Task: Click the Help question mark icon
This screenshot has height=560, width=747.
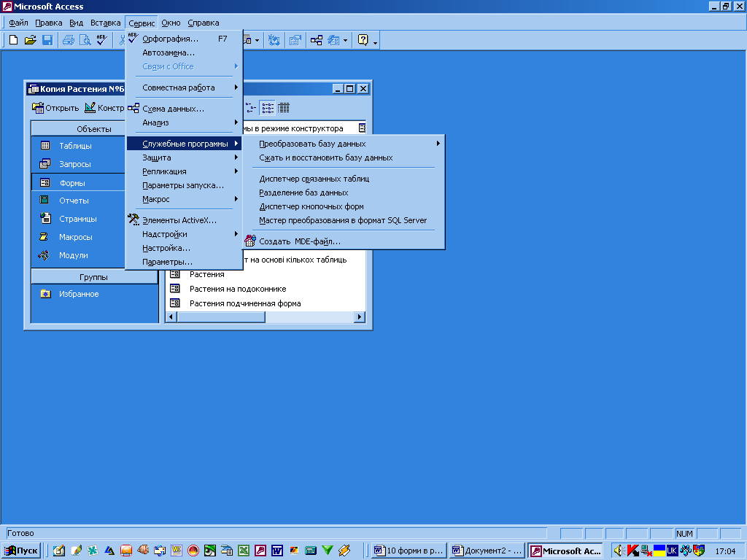Action: [x=363, y=40]
